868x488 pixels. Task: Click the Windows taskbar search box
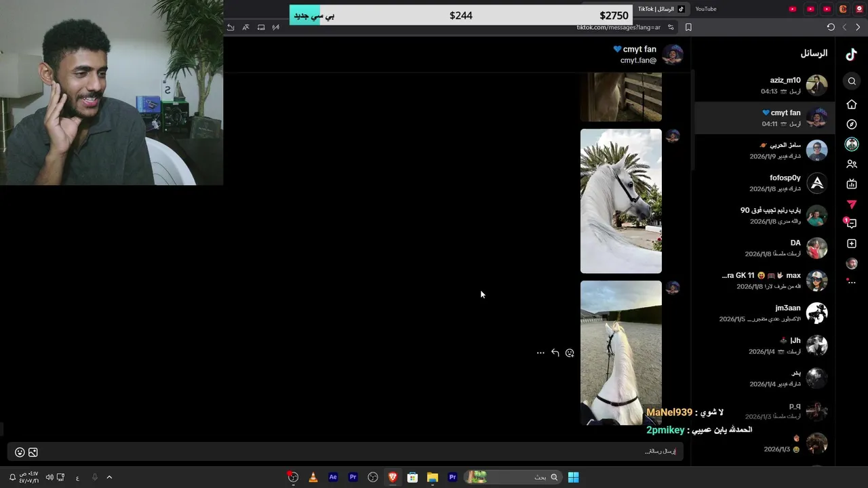[x=513, y=477]
